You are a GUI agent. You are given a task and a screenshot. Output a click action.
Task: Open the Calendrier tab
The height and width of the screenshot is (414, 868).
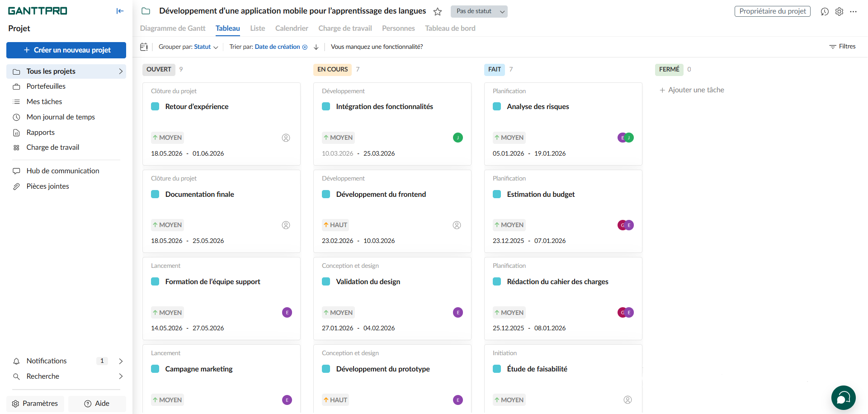point(292,29)
